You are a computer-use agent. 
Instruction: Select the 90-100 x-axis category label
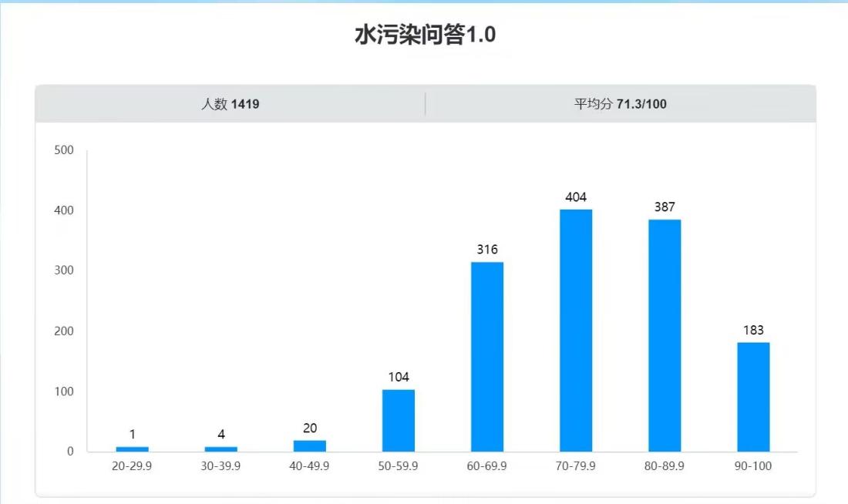click(x=753, y=466)
